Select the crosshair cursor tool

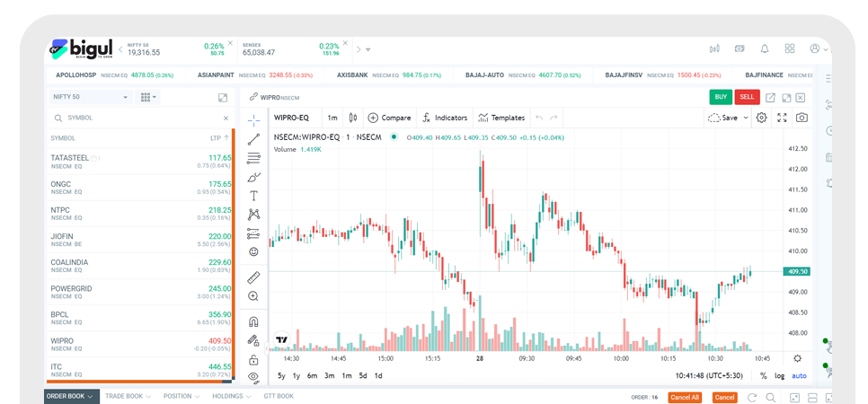click(x=253, y=120)
